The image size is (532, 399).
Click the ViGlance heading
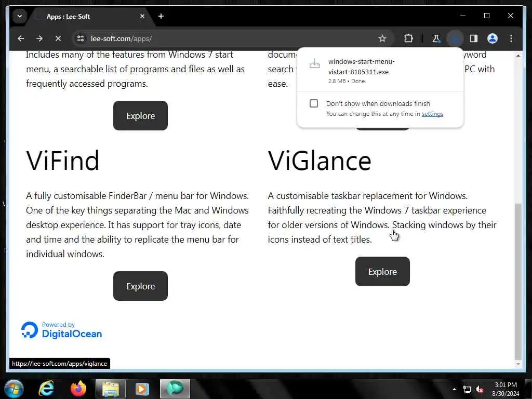pos(320,161)
